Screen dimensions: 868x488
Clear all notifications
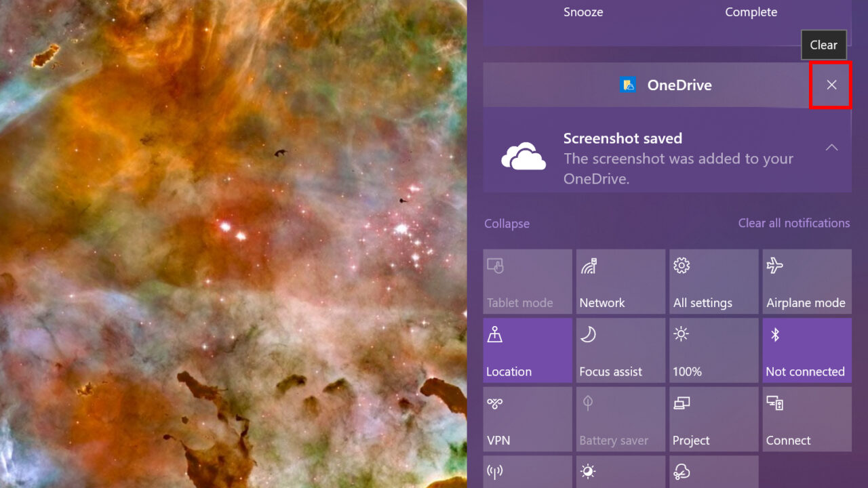(x=794, y=223)
